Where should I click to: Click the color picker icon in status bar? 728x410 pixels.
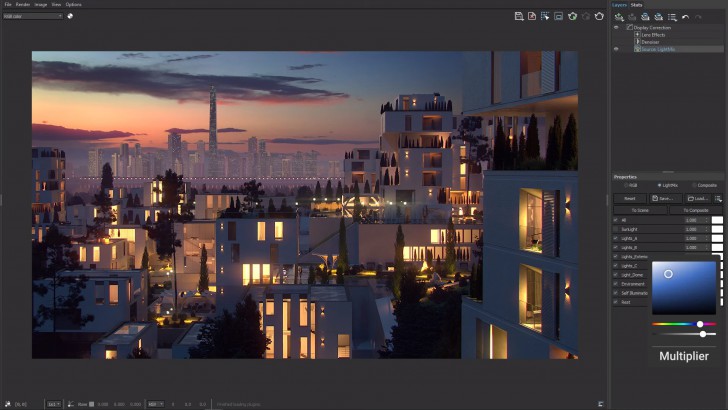click(x=71, y=404)
